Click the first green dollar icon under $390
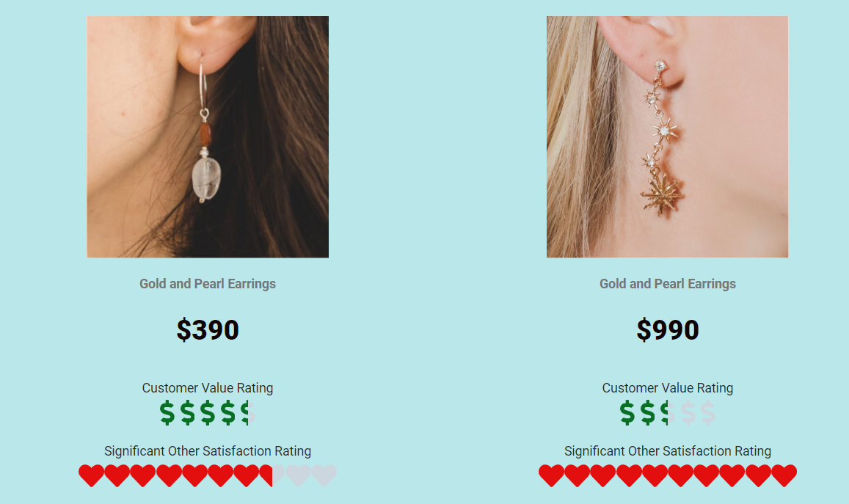The height and width of the screenshot is (504, 849). (x=167, y=413)
